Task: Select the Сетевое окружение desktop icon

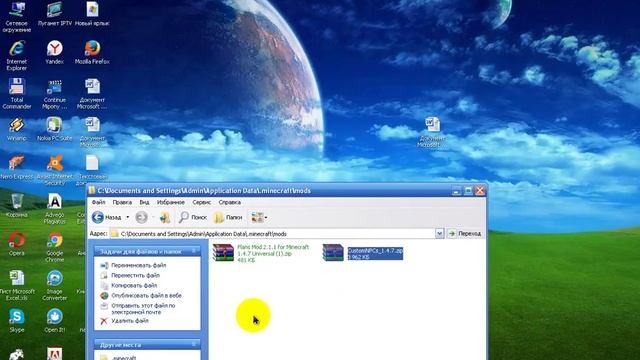Action: (x=17, y=17)
